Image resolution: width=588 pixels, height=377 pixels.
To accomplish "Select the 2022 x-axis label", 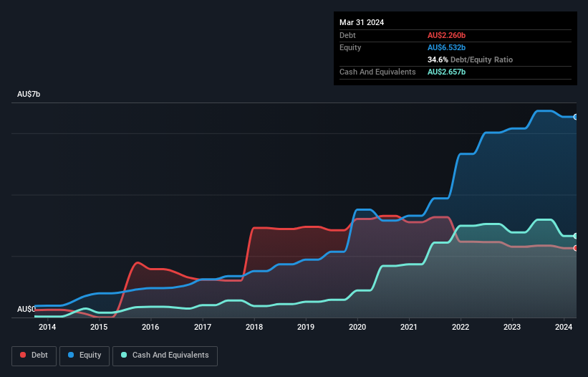I will point(461,327).
